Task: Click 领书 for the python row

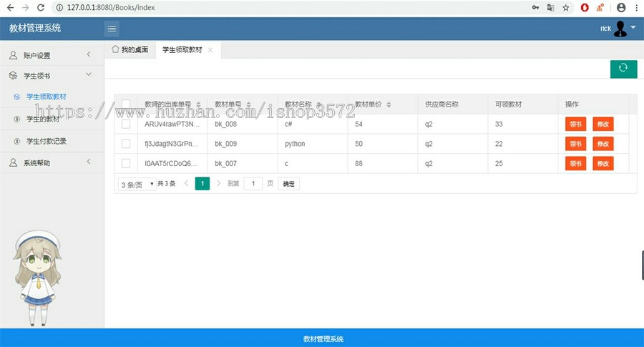Action: click(x=575, y=144)
